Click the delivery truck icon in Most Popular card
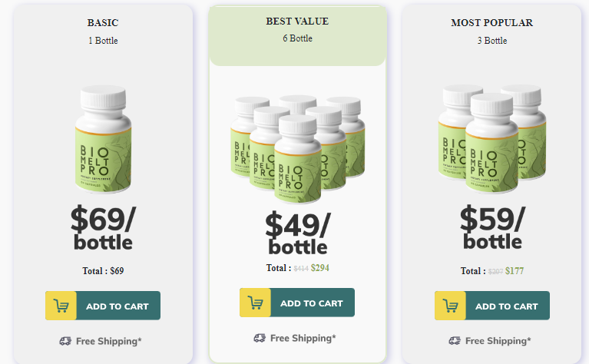This screenshot has height=364, width=589. 455,341
